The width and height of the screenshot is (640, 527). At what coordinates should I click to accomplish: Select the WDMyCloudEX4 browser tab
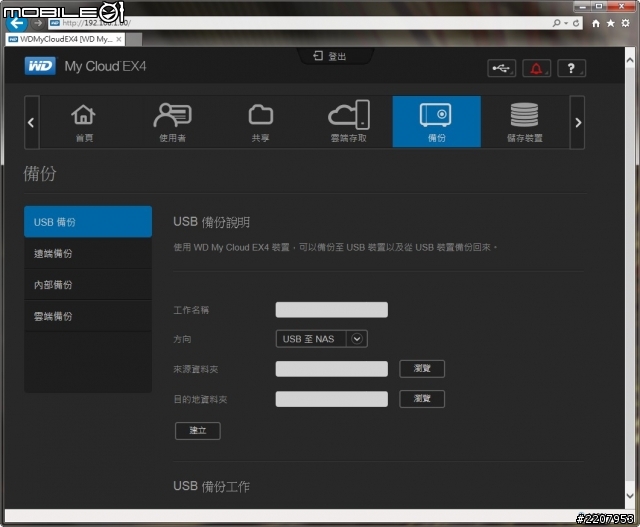65,39
